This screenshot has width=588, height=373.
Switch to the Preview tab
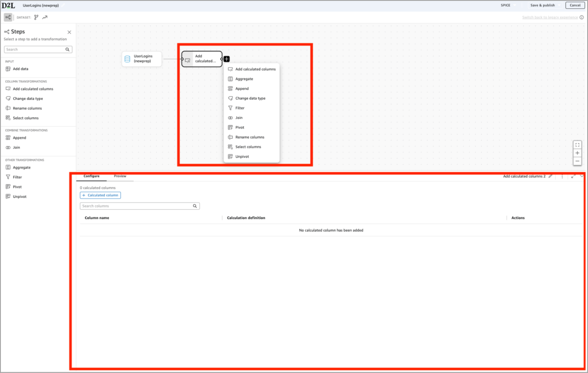click(x=120, y=176)
